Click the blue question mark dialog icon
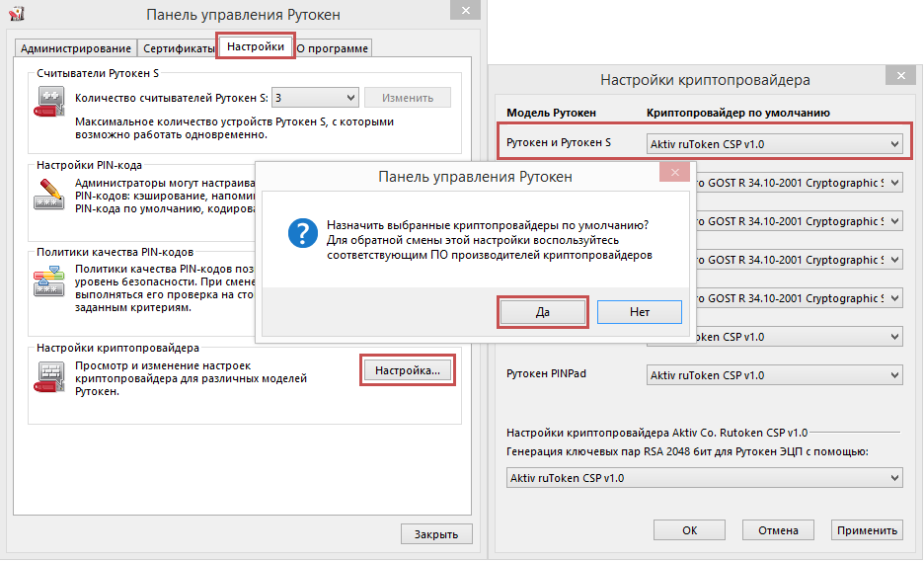The height and width of the screenshot is (561, 924). pyautogui.click(x=303, y=233)
